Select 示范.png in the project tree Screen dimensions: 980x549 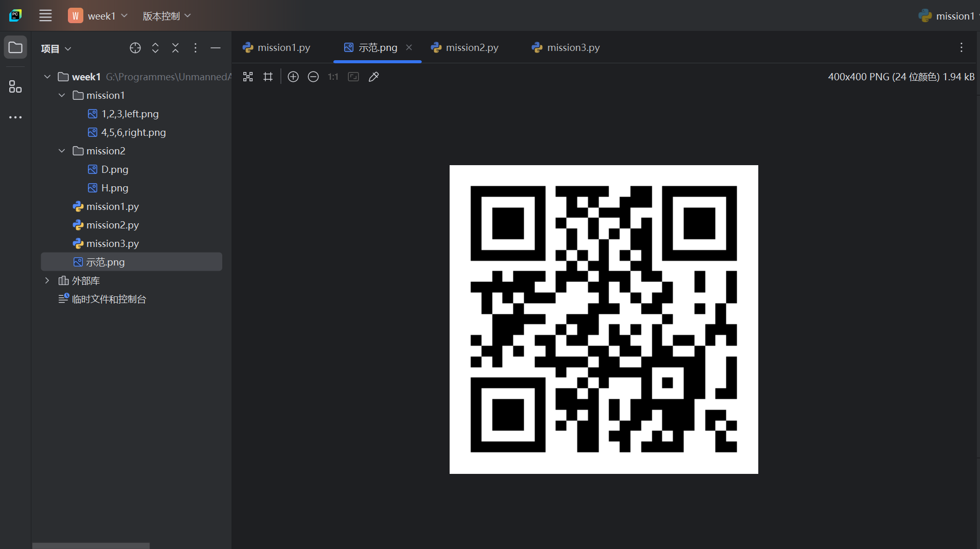(131, 262)
